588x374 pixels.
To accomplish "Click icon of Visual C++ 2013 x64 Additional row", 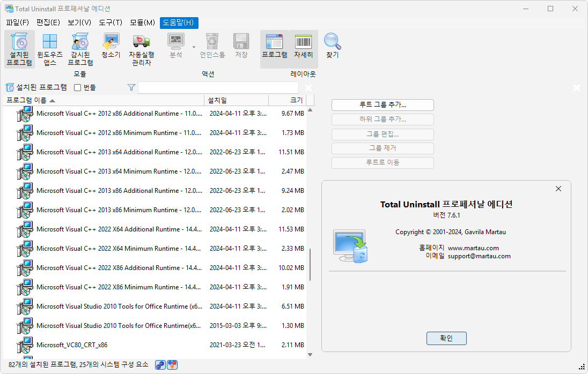I will pos(25,152).
